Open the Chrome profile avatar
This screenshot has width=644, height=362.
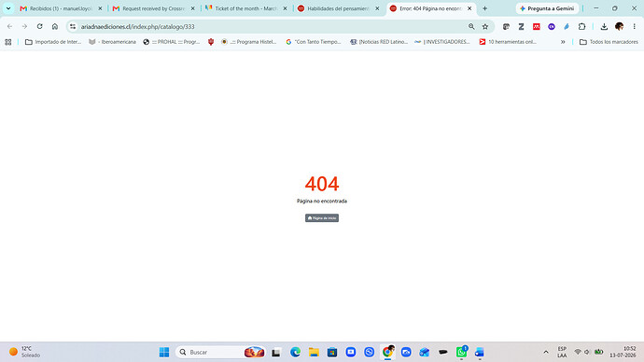click(619, 26)
